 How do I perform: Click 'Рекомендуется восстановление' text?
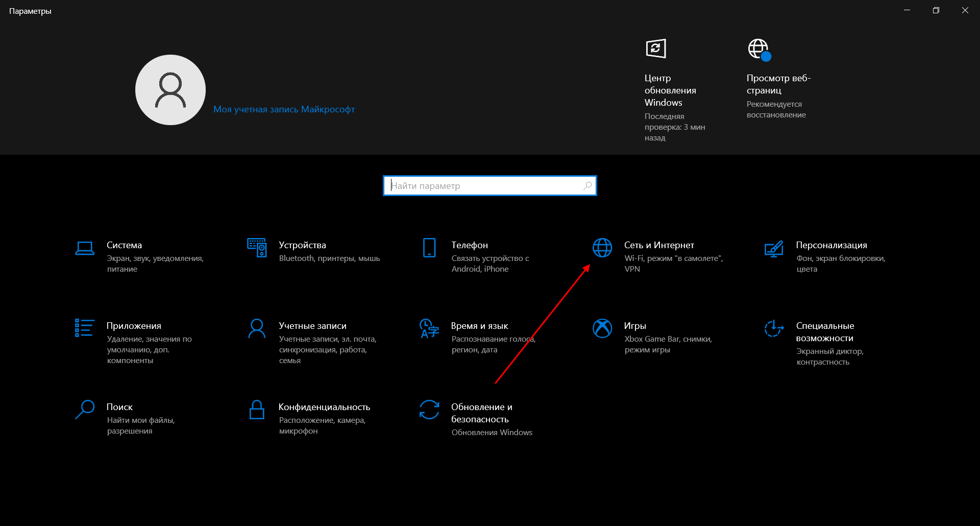[x=776, y=109]
